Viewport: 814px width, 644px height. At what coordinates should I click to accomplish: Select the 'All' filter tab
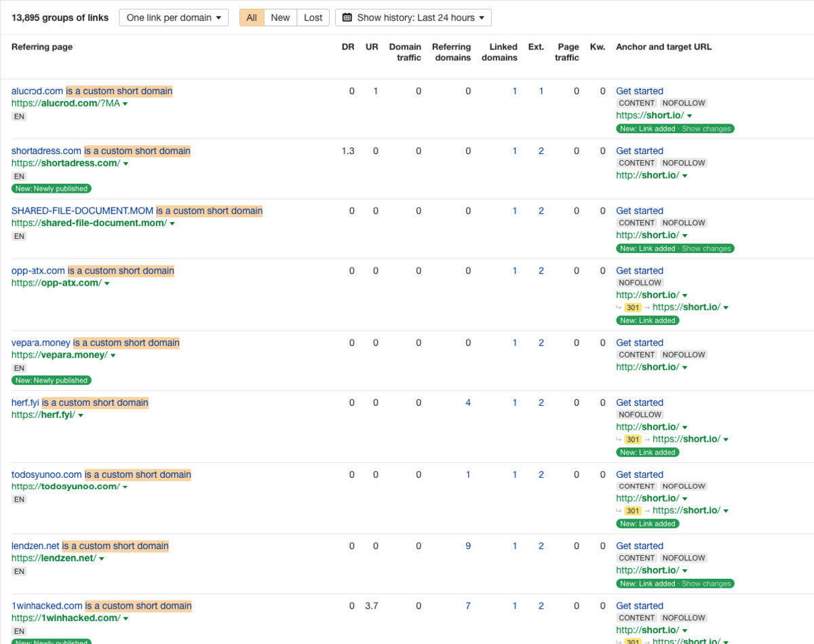coord(252,18)
